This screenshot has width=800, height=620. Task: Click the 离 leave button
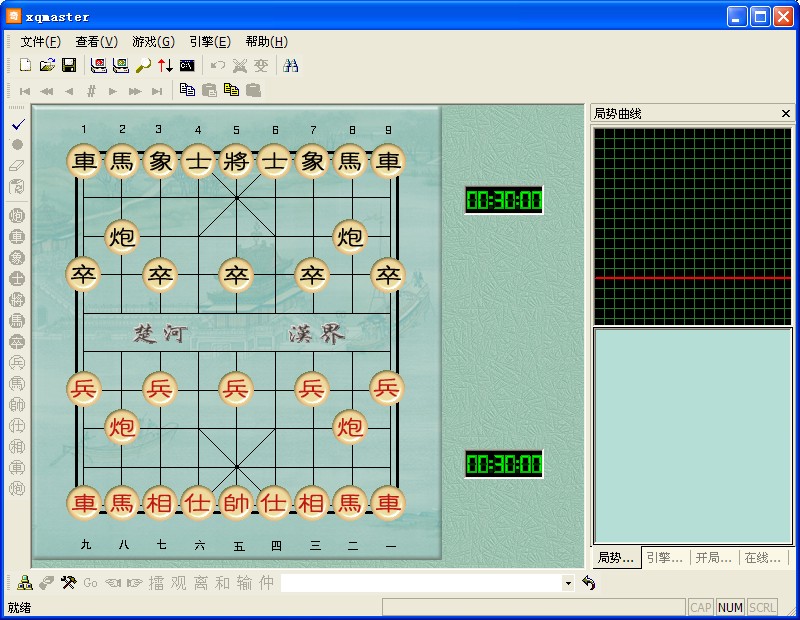[x=201, y=583]
